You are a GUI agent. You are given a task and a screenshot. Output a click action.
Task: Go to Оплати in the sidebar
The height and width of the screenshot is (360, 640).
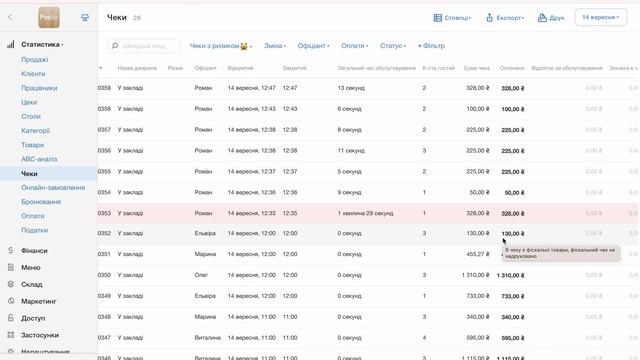click(x=33, y=216)
